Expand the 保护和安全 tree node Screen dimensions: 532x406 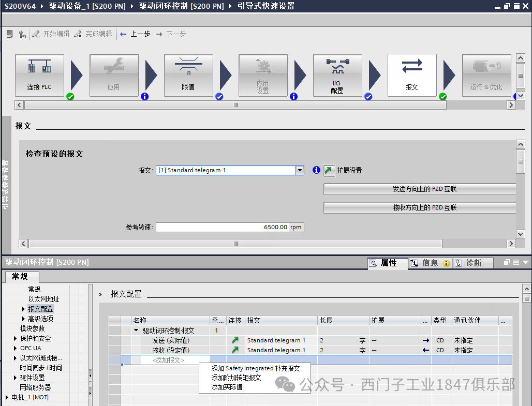[x=16, y=338]
